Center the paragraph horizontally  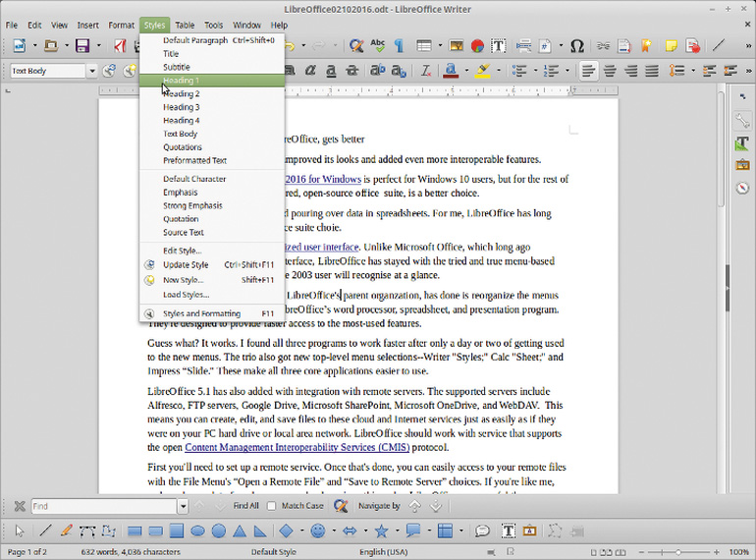[x=610, y=71]
